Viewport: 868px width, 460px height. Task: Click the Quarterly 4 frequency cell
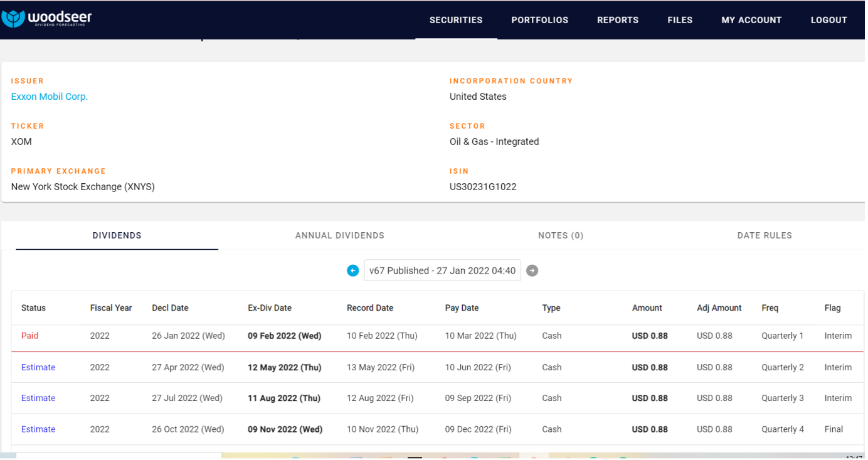(783, 429)
